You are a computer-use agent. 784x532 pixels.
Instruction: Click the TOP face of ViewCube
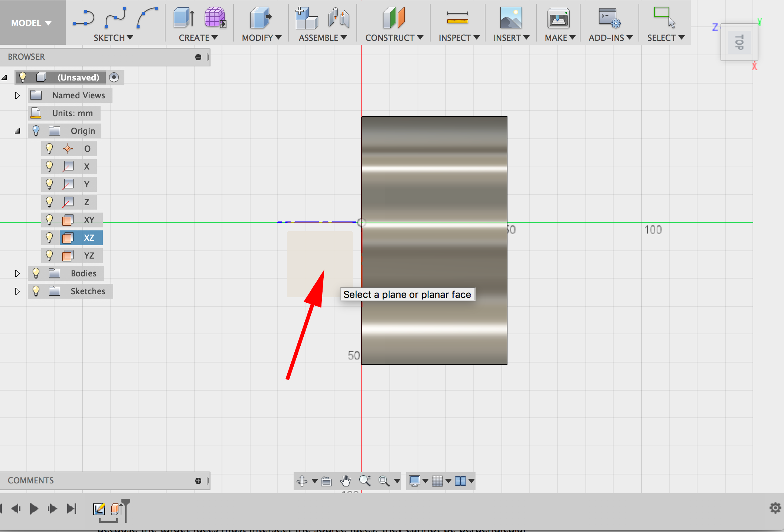739,42
